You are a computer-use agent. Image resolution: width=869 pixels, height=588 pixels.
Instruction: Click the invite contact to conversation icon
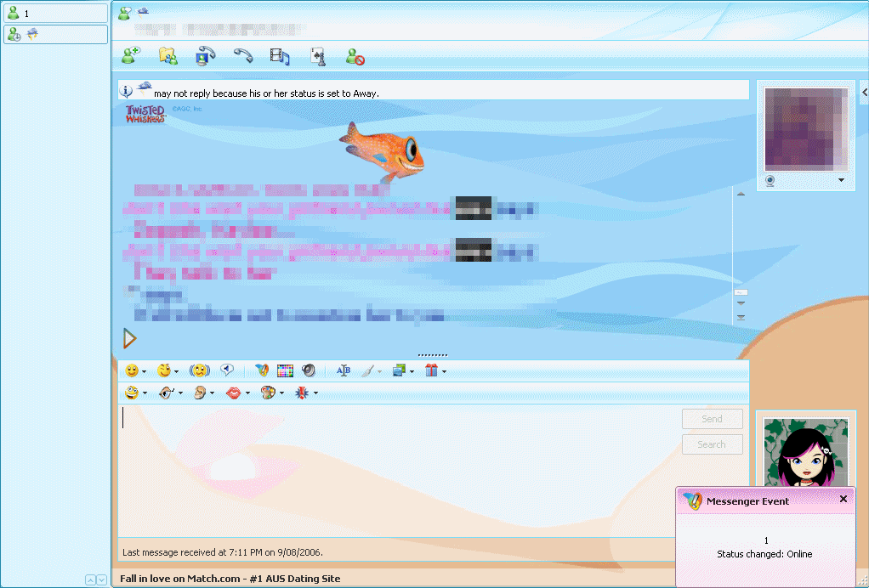(x=130, y=56)
